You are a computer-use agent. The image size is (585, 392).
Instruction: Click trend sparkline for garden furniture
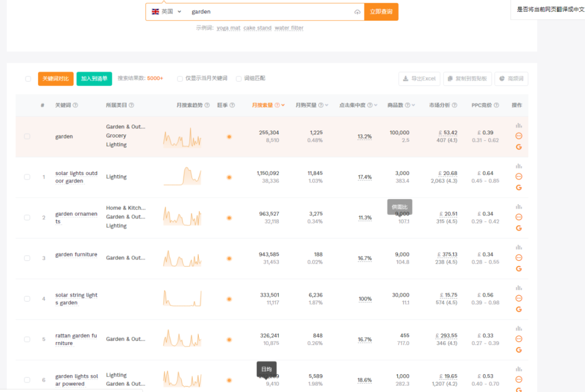pos(182,258)
